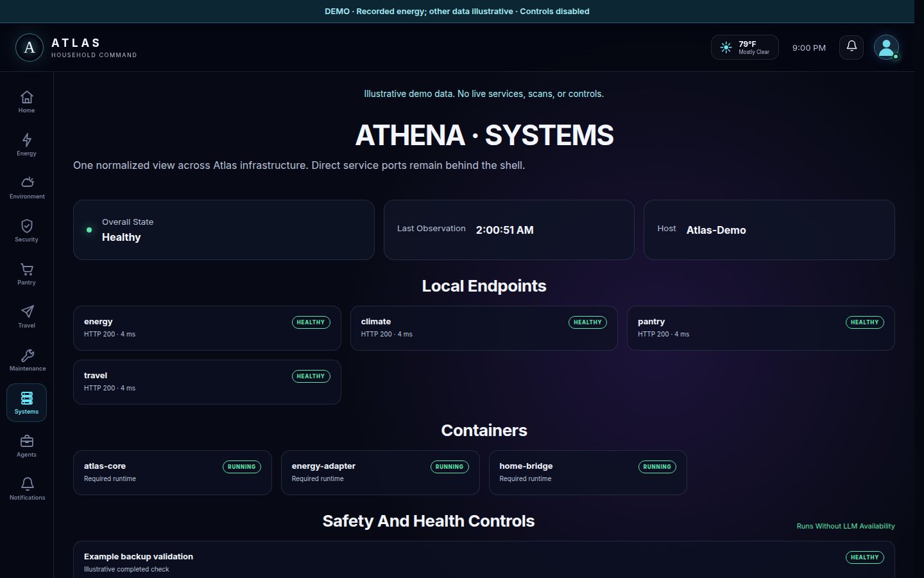Click the HEALTHY badge on the travel endpoint
Image resolution: width=924 pixels, height=578 pixels.
click(311, 376)
